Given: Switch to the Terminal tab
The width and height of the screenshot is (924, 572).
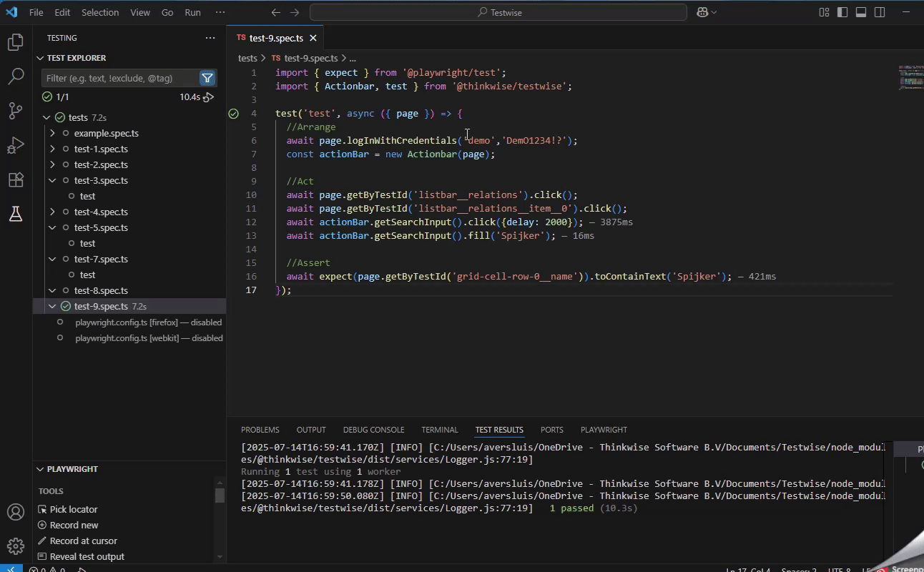Looking at the screenshot, I should point(440,430).
